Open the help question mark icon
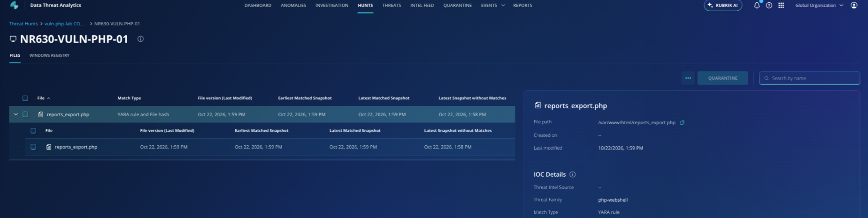This screenshot has width=868, height=218. coord(769,6)
